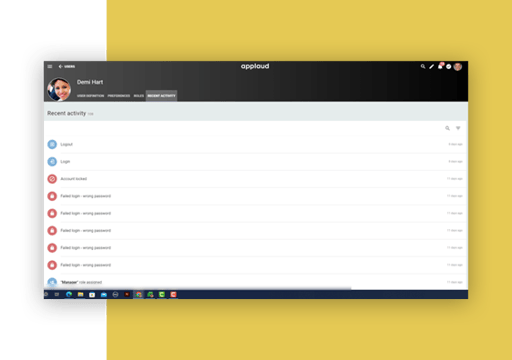Image resolution: width=512 pixels, height=360 pixels.
Task: Click the red C taskbar icon
Action: coord(173,294)
